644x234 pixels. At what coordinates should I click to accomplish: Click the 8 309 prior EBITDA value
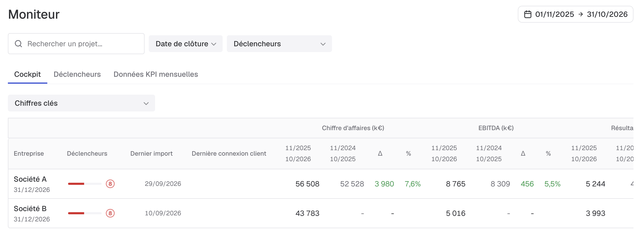coord(500,184)
